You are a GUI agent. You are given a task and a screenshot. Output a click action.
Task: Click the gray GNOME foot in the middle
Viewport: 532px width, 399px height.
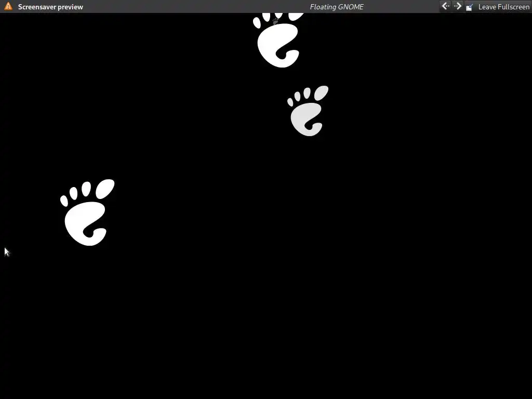(308, 111)
